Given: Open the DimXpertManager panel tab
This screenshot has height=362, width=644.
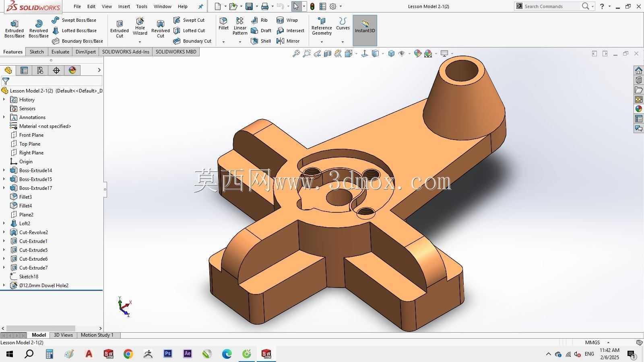Looking at the screenshot, I should tap(56, 70).
